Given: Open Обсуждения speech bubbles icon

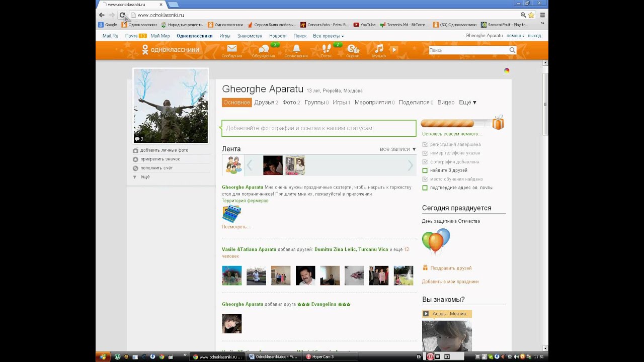Looking at the screenshot, I should point(264,49).
